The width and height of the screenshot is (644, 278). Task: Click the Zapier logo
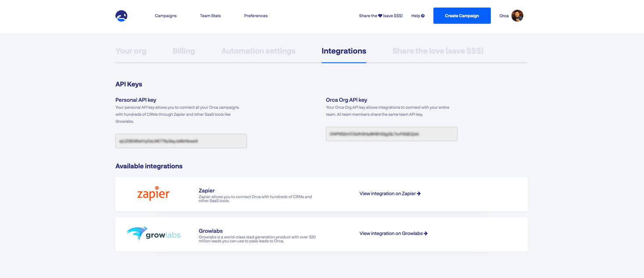153,193
